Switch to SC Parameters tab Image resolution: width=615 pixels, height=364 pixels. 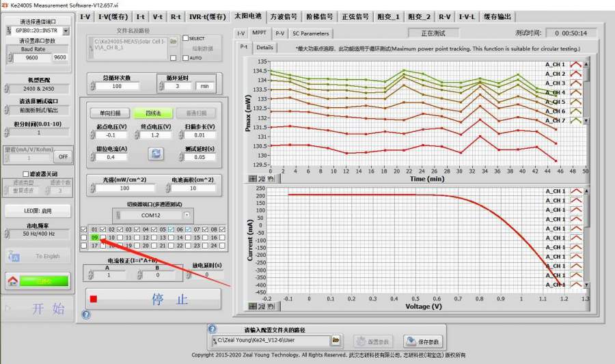click(311, 33)
